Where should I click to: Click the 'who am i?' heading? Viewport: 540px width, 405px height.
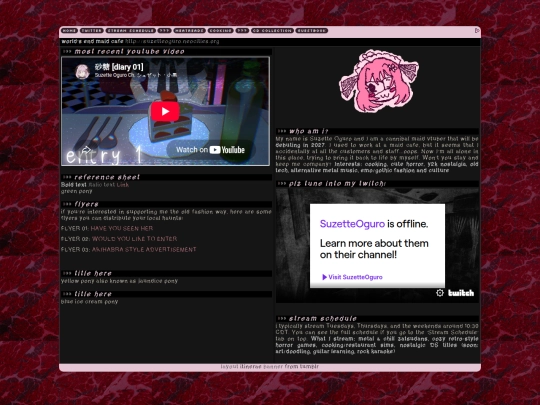[x=309, y=131]
